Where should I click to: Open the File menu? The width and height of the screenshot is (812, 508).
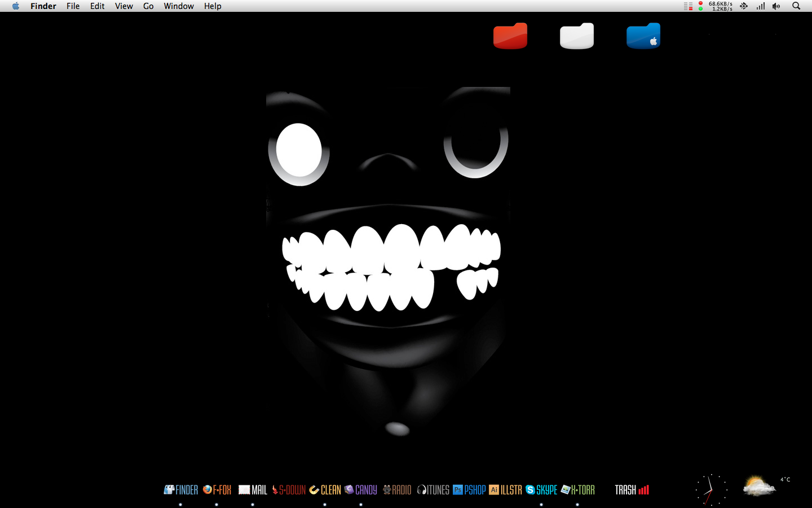73,6
